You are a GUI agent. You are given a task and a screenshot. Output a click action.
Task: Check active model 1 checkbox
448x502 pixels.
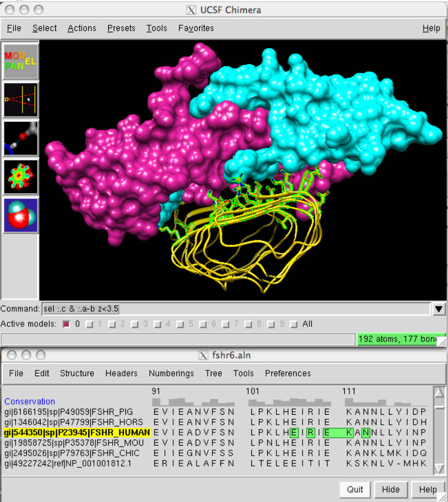(x=89, y=324)
